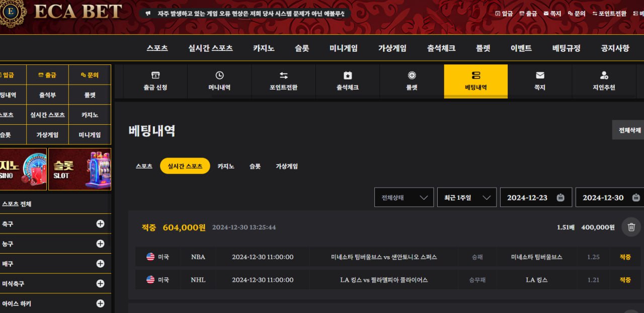This screenshot has height=313, width=644.
Task: Click the 전체삭제 button
Action: click(x=629, y=130)
